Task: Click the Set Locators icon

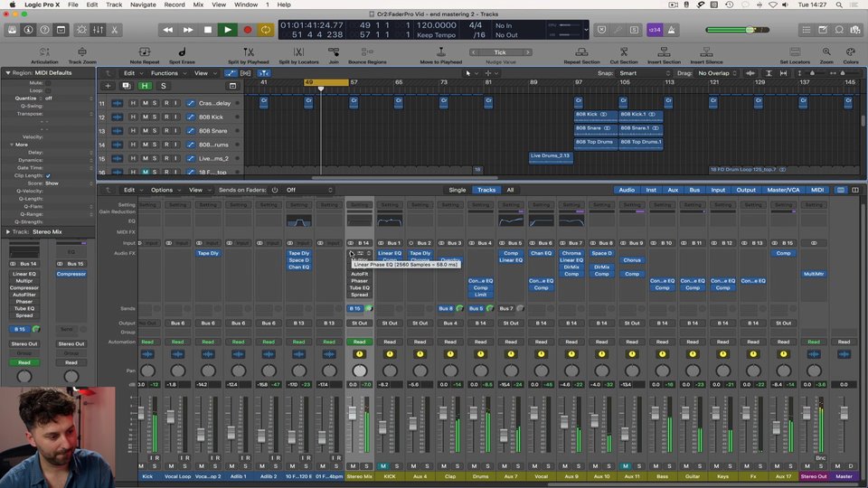Action: (x=795, y=52)
